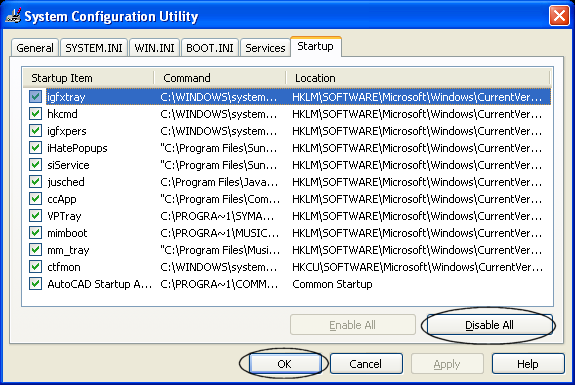This screenshot has width=575, height=385.
Task: Switch to the BOOT.INI tab
Action: 210,48
